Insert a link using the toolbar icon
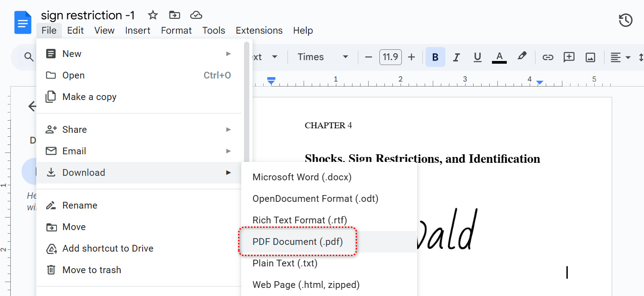 pos(547,57)
